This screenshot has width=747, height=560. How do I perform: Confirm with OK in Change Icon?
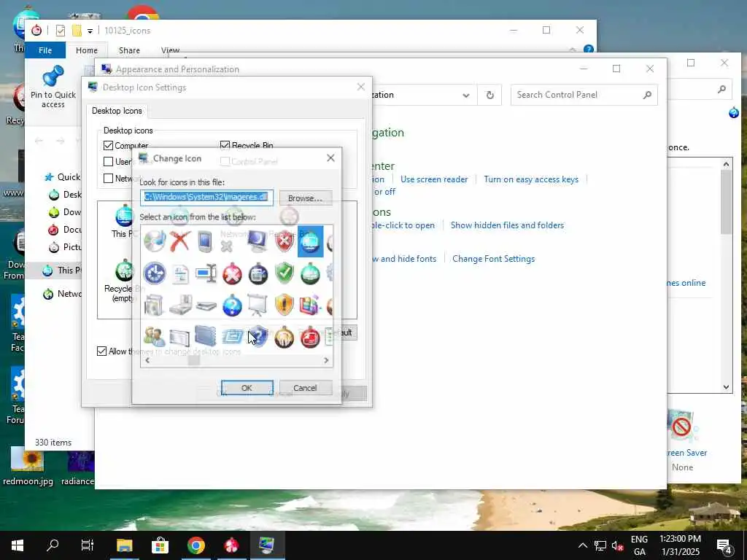pos(247,388)
